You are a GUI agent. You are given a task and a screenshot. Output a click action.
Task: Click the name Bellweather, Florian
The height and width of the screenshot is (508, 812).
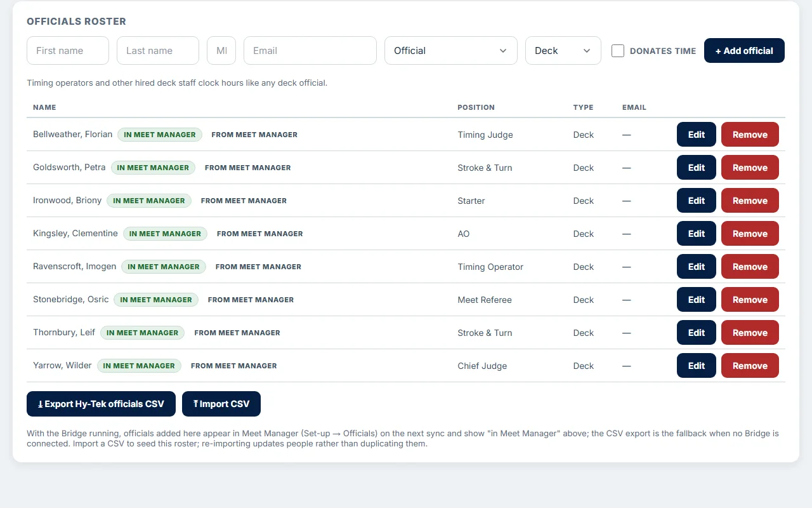pyautogui.click(x=72, y=135)
